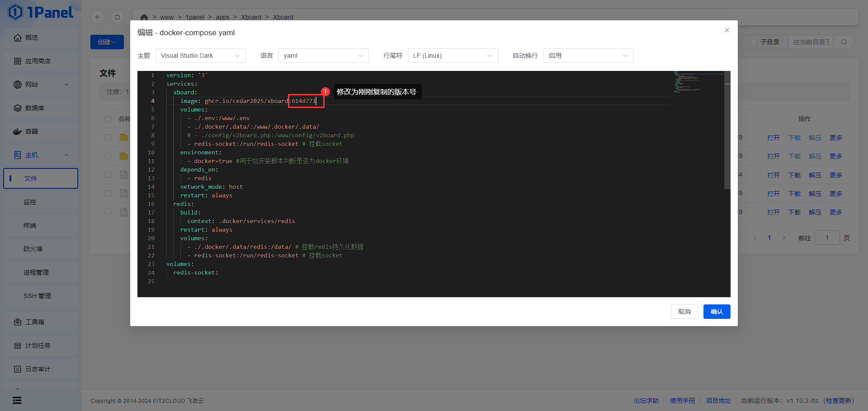Check the third file row checkbox
This screenshot has height=411, width=868.
(x=108, y=175)
